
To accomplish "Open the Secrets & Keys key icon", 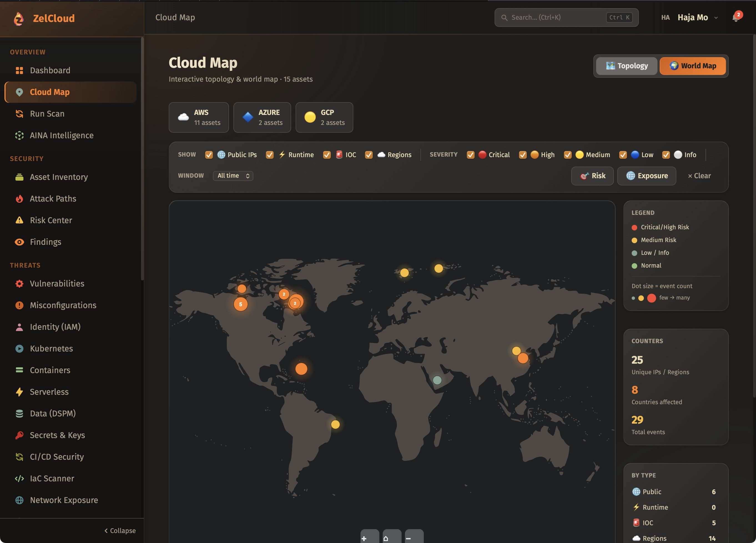I will [19, 435].
